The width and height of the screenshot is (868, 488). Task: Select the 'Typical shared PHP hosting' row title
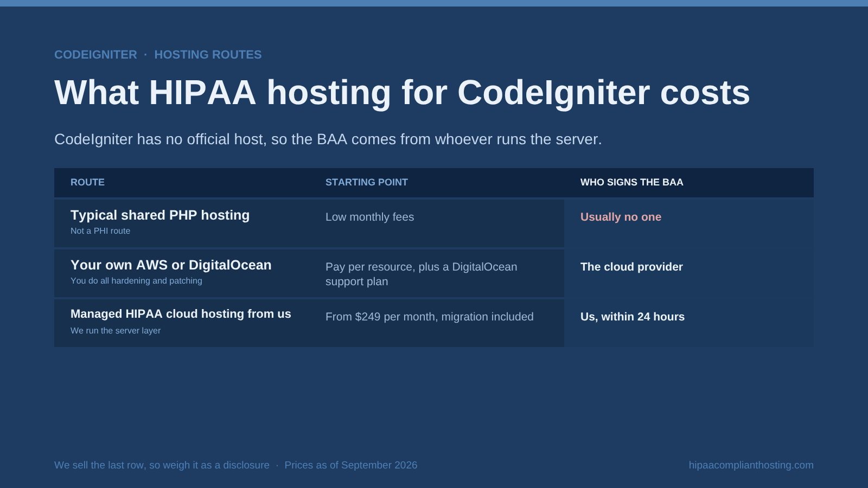160,215
